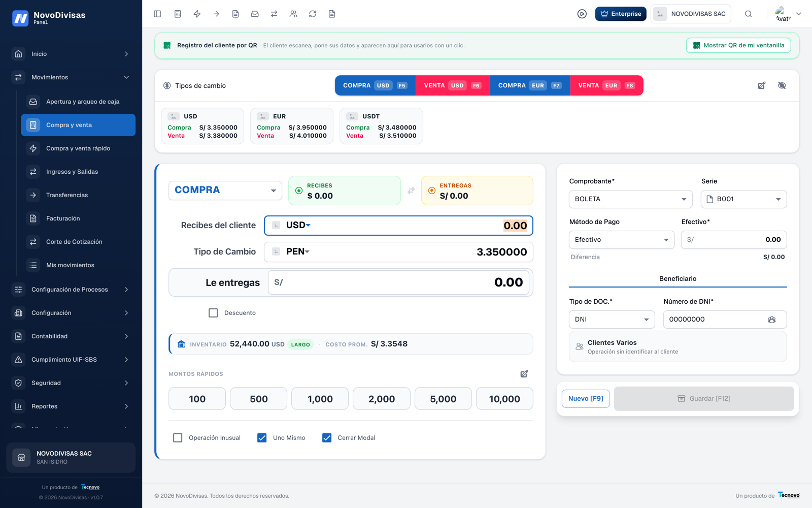The image size is (812, 508).
Task: Open the Serie B001 dropdown
Action: click(744, 199)
